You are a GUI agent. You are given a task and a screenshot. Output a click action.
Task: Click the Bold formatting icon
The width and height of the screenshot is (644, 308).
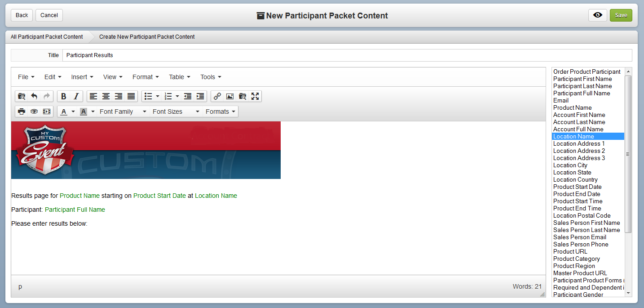click(x=64, y=96)
